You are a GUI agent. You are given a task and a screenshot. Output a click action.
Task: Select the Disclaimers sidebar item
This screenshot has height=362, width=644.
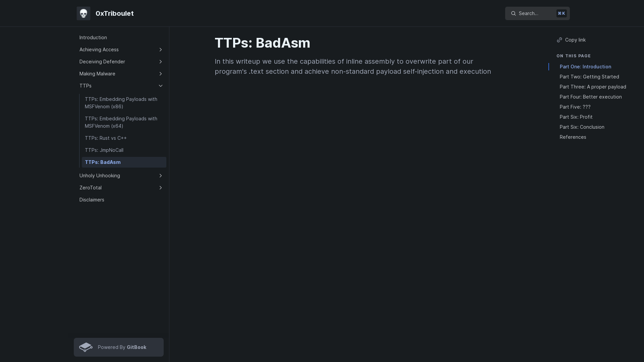pyautogui.click(x=92, y=199)
